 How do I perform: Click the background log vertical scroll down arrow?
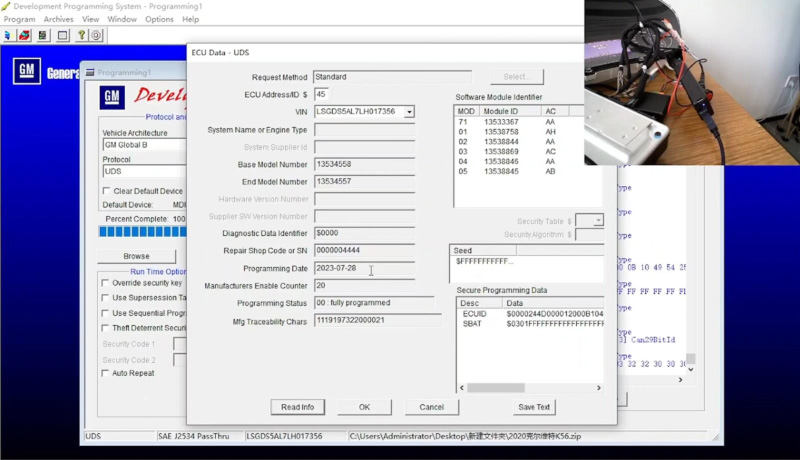pyautogui.click(x=690, y=369)
